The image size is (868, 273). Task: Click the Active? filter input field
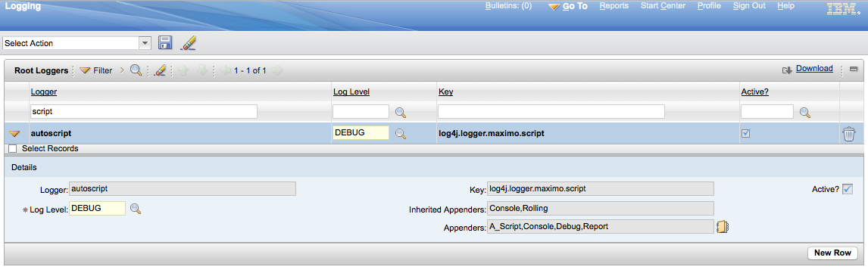[x=767, y=111]
